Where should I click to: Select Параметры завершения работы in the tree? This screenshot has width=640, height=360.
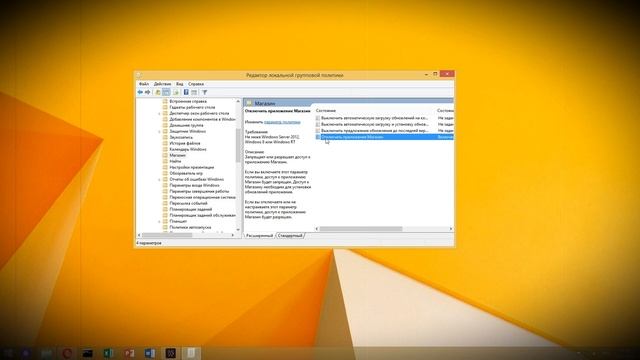coord(199,191)
